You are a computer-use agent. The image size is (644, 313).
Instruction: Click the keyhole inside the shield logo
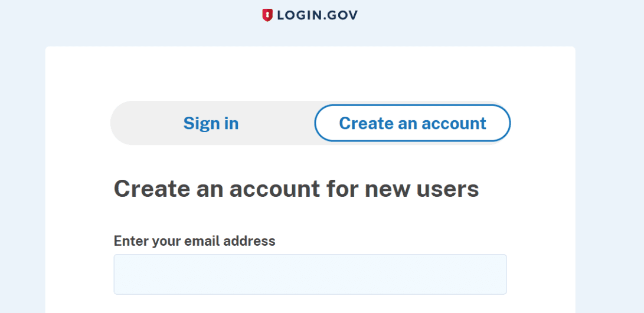[267, 15]
